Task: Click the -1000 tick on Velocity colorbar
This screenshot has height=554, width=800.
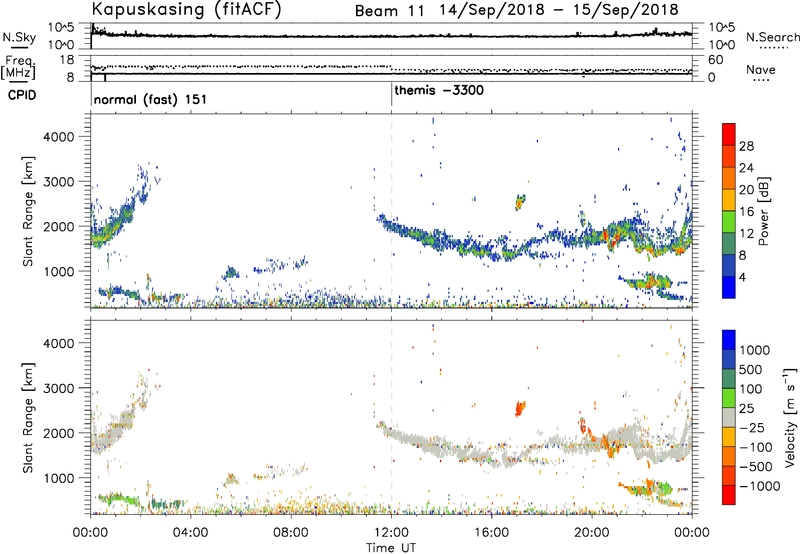Action: tap(760, 486)
